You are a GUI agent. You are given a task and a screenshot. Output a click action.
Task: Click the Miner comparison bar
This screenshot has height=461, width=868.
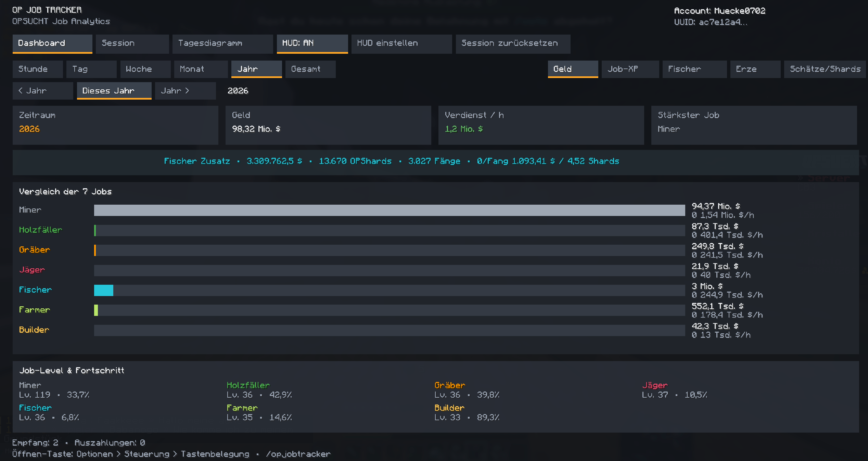(x=390, y=210)
